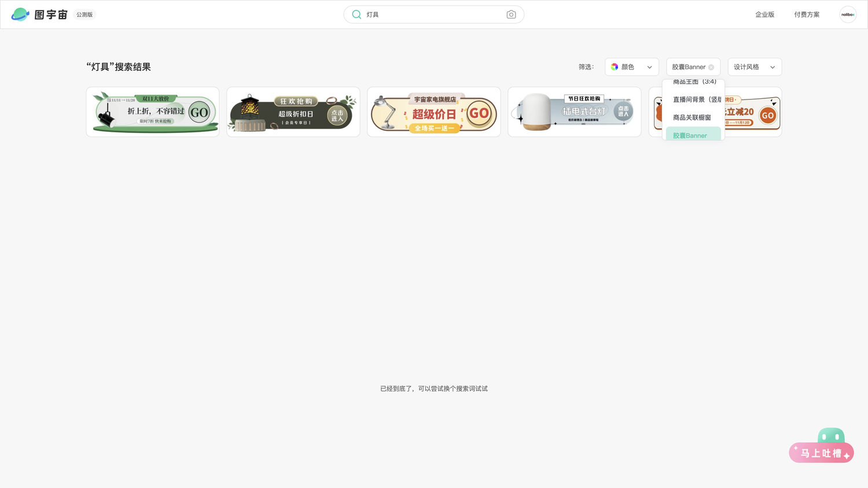This screenshot has height=488, width=868.
Task: Click the 已经到底了 end-of-results message
Action: coord(434,389)
